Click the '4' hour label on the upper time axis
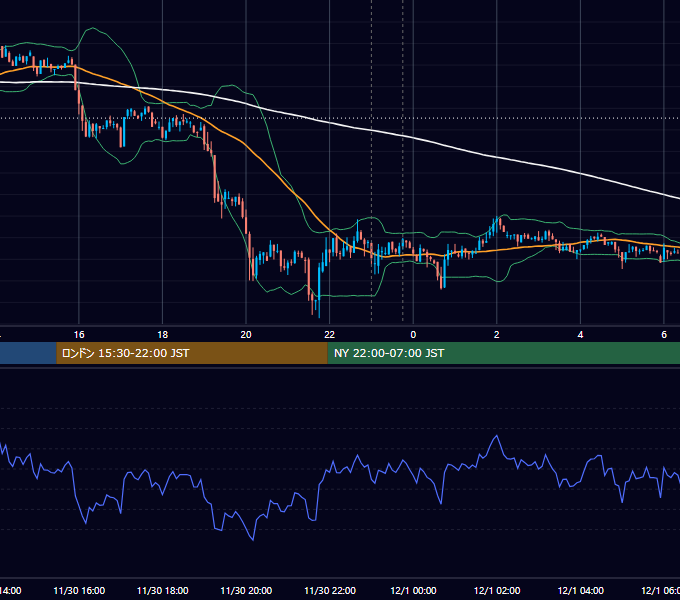 click(x=580, y=335)
